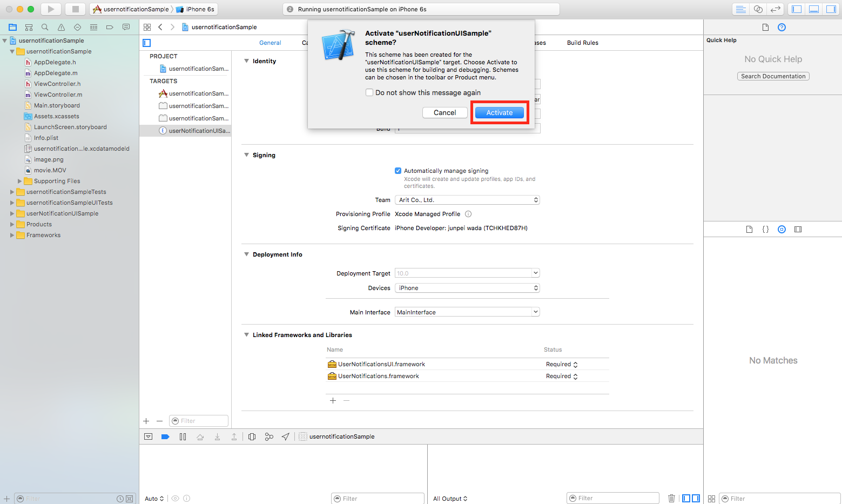Expand the Supporting Files folder

[x=20, y=181]
